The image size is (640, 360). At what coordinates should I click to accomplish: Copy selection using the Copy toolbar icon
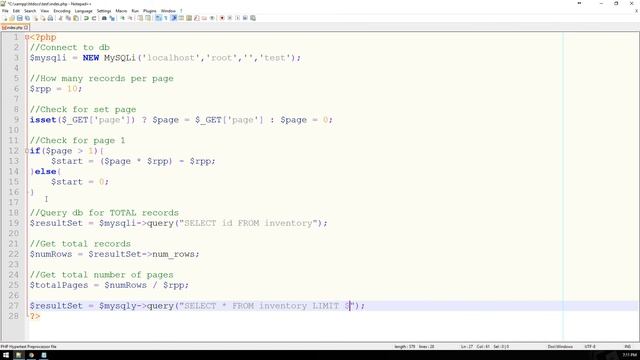click(x=68, y=18)
